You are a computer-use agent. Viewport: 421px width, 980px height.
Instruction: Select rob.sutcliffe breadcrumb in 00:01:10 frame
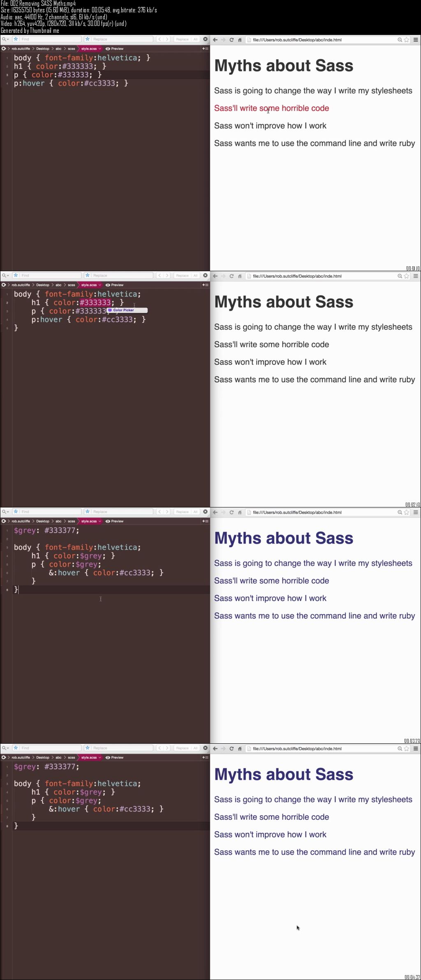pyautogui.click(x=21, y=48)
